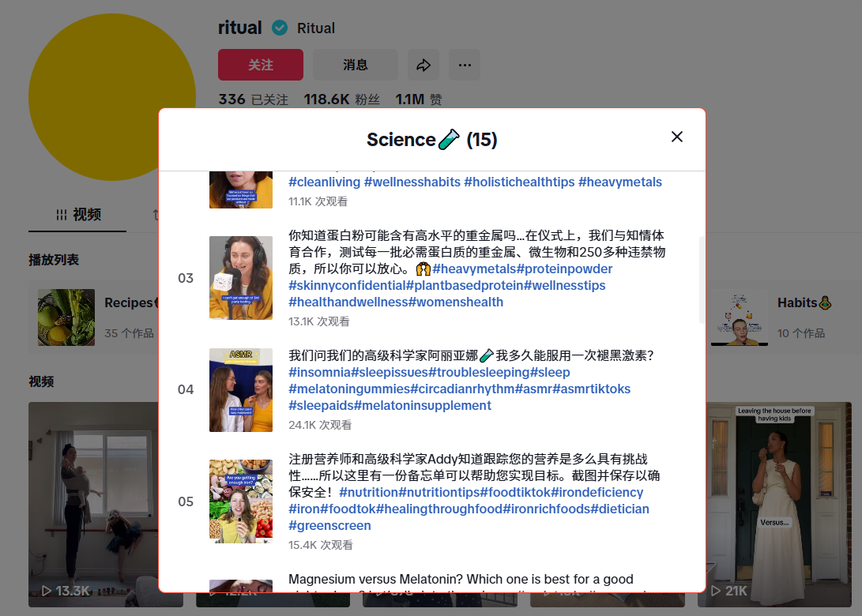
Task: Click the row number 05
Action: point(186,501)
